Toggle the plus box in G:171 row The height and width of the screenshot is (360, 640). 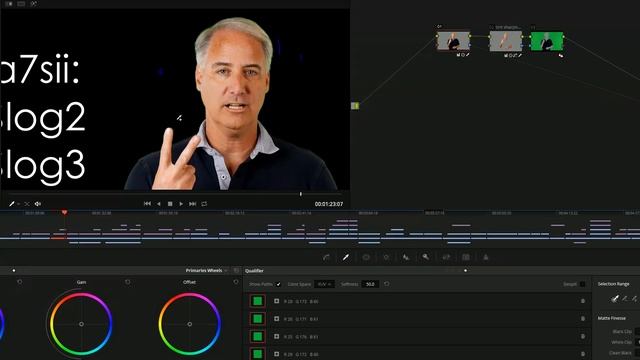pyautogui.click(x=276, y=319)
